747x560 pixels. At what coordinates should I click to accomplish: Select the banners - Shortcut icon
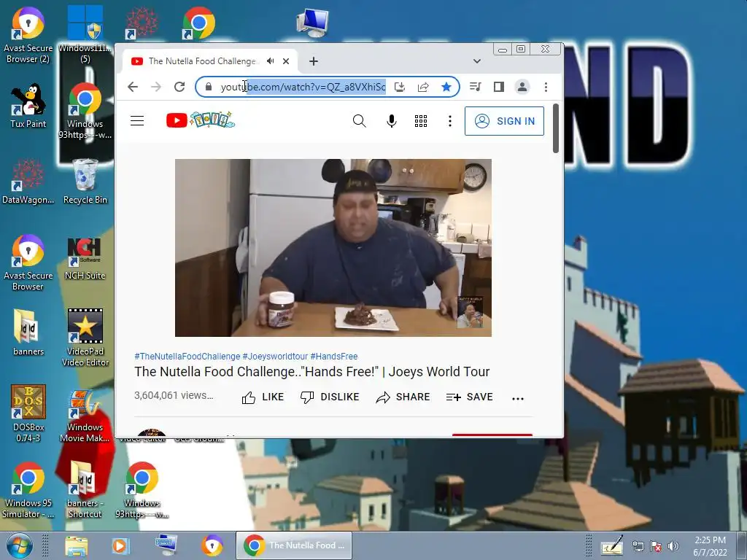pyautogui.click(x=85, y=491)
